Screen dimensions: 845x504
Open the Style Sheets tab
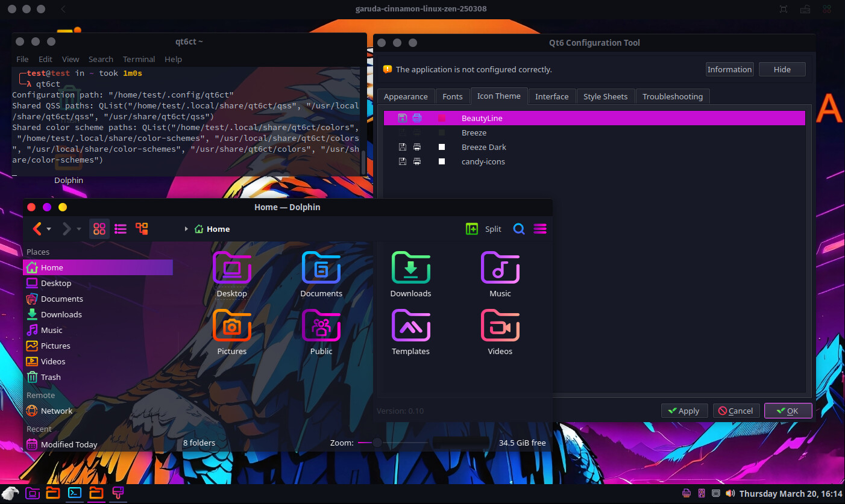tap(605, 96)
